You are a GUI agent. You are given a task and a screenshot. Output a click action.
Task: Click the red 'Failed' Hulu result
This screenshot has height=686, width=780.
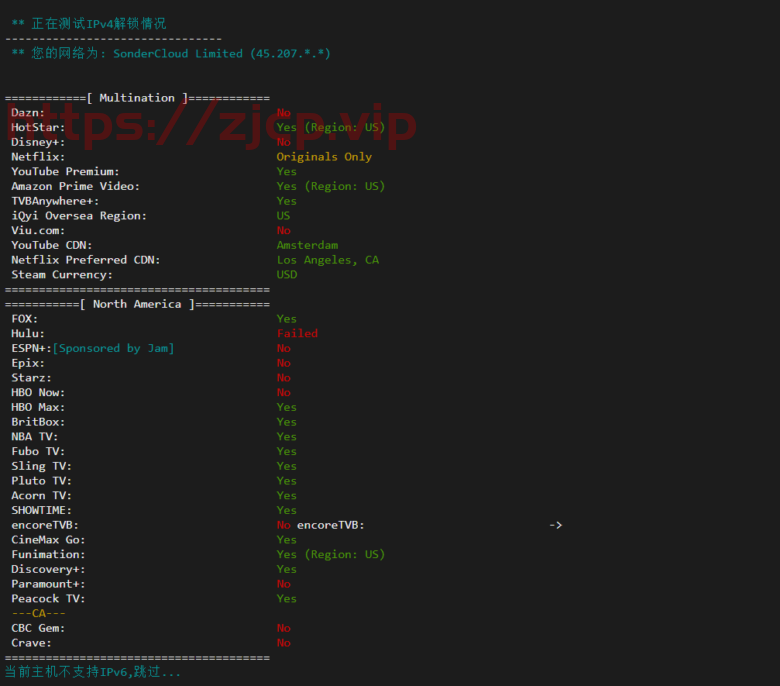[297, 333]
